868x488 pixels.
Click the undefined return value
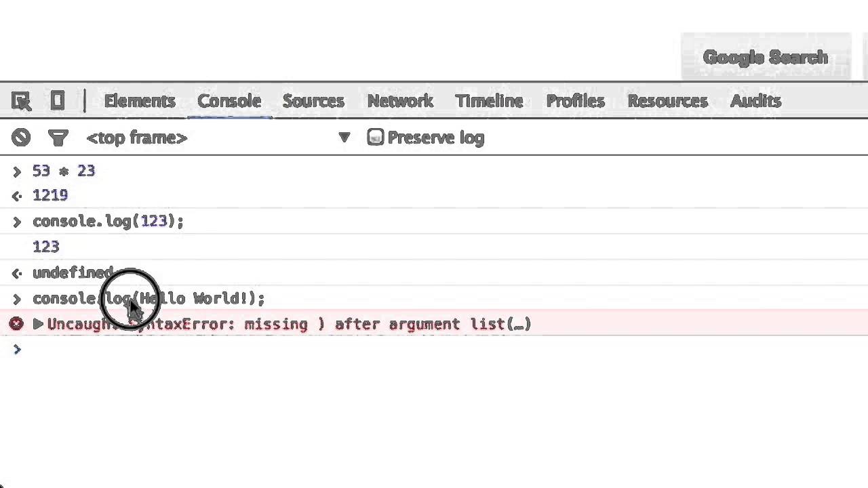click(x=73, y=272)
